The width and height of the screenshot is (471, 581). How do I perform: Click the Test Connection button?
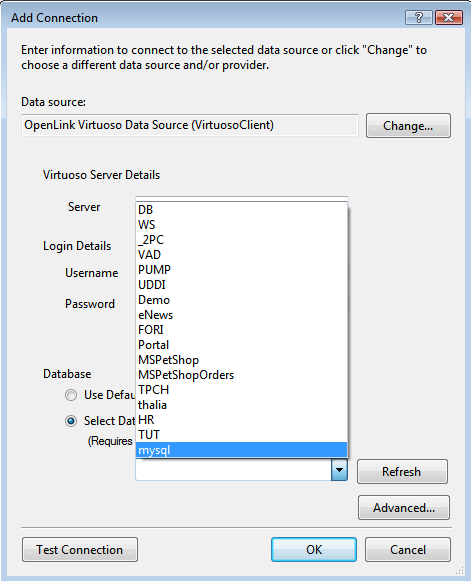click(x=80, y=550)
